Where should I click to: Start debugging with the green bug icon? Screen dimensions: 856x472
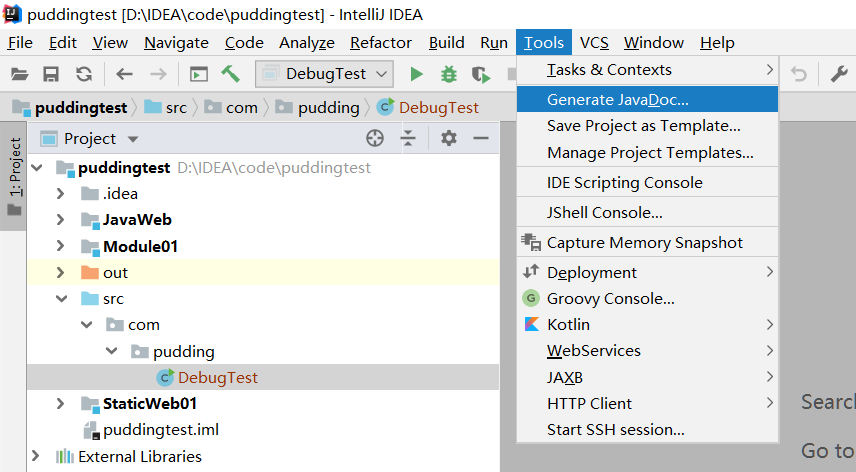(449, 74)
